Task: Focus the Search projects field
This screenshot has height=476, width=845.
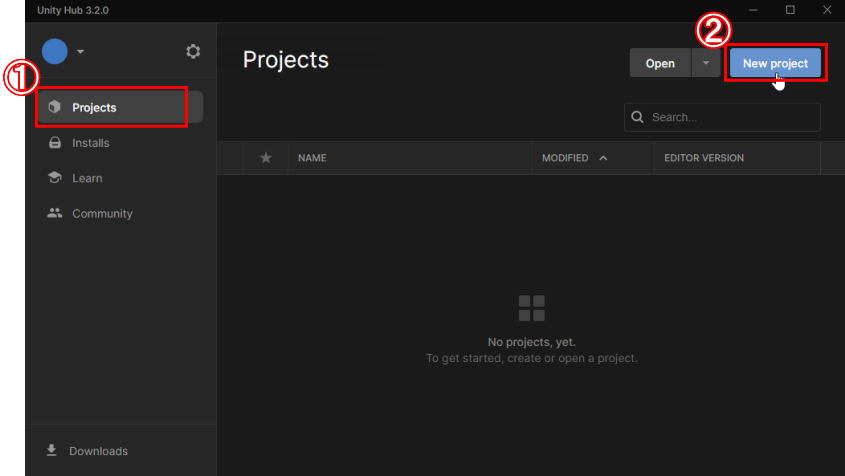Action: [x=722, y=117]
